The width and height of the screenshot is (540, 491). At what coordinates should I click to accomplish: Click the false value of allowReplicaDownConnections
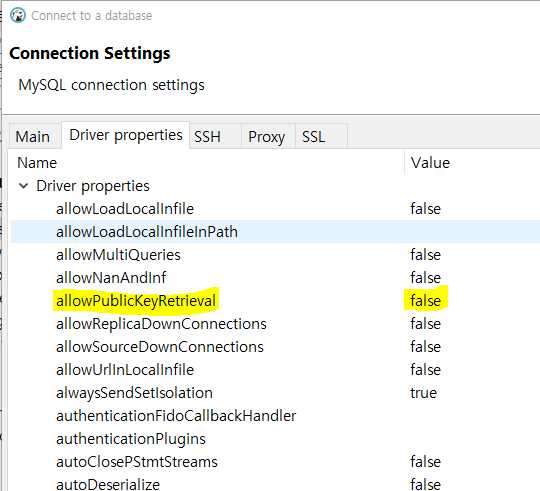tap(425, 324)
